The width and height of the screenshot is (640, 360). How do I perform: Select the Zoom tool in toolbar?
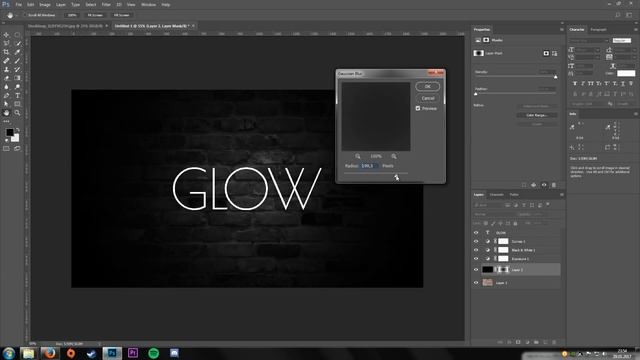(x=17, y=113)
